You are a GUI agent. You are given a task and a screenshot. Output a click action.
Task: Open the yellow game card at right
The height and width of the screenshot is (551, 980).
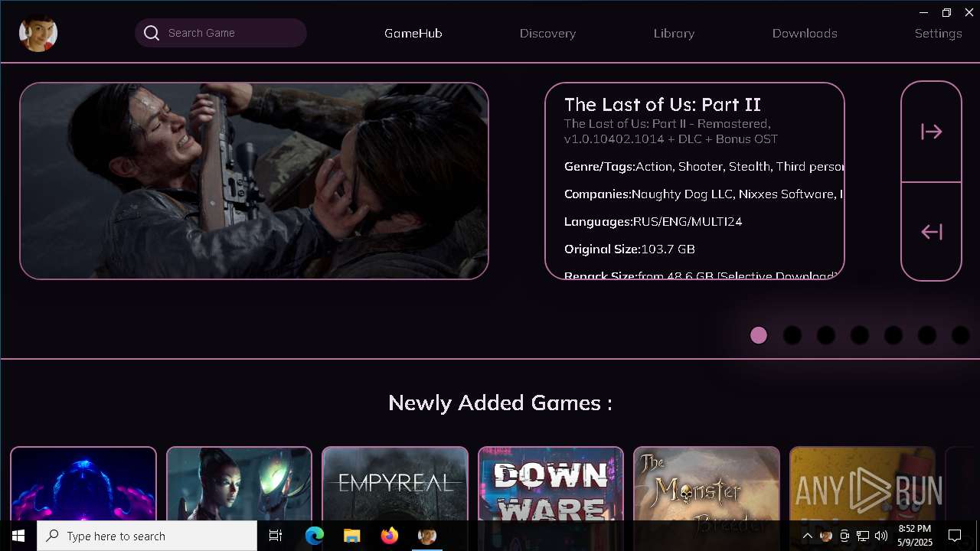pos(862,484)
